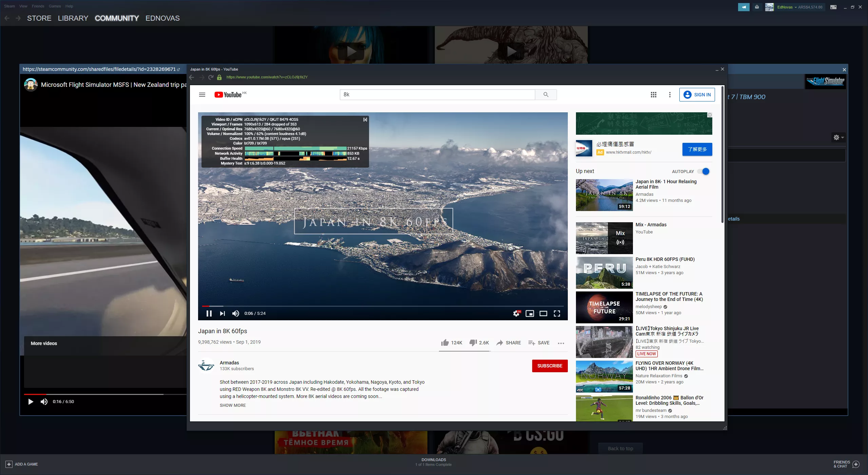Expand description with SHOW MORE

coord(233,405)
